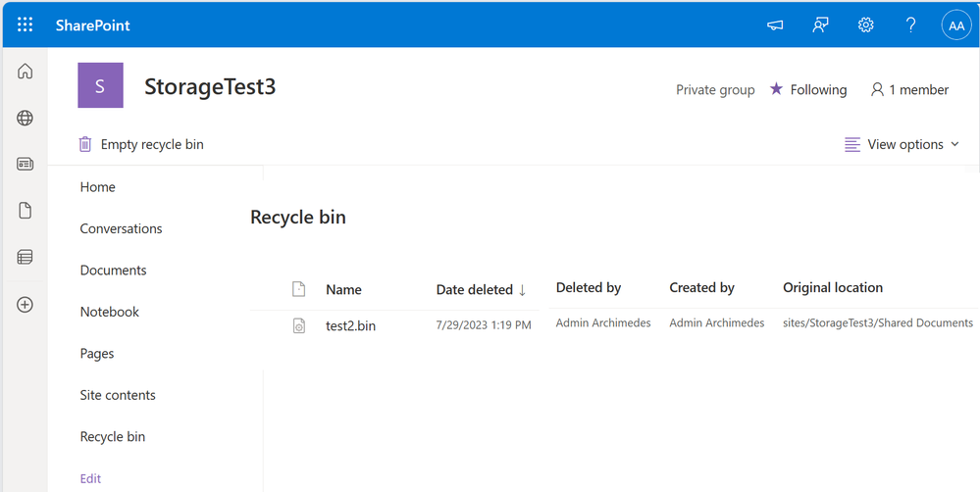Click sites/StorageTest3/Shared Documents location cell

coord(878,323)
